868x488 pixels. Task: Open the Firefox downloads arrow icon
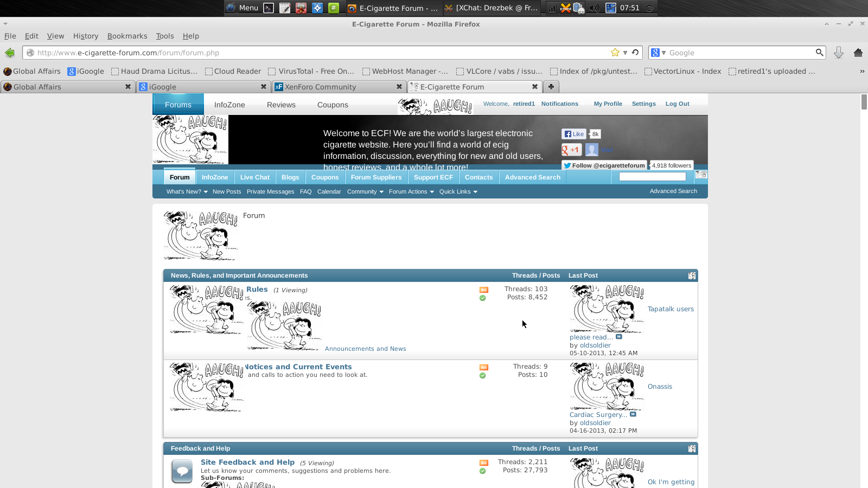coord(839,53)
